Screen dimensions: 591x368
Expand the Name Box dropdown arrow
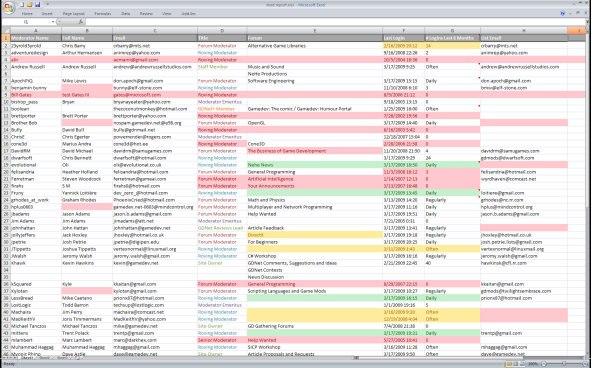(53, 22)
